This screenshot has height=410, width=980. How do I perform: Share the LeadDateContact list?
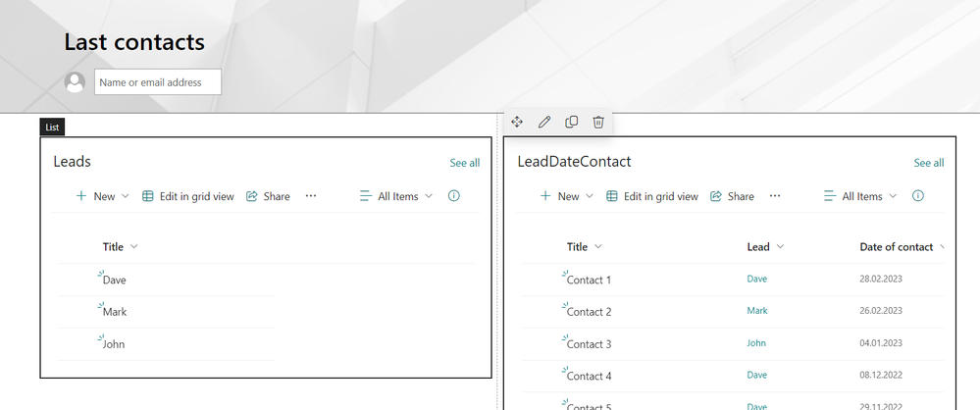pos(732,196)
